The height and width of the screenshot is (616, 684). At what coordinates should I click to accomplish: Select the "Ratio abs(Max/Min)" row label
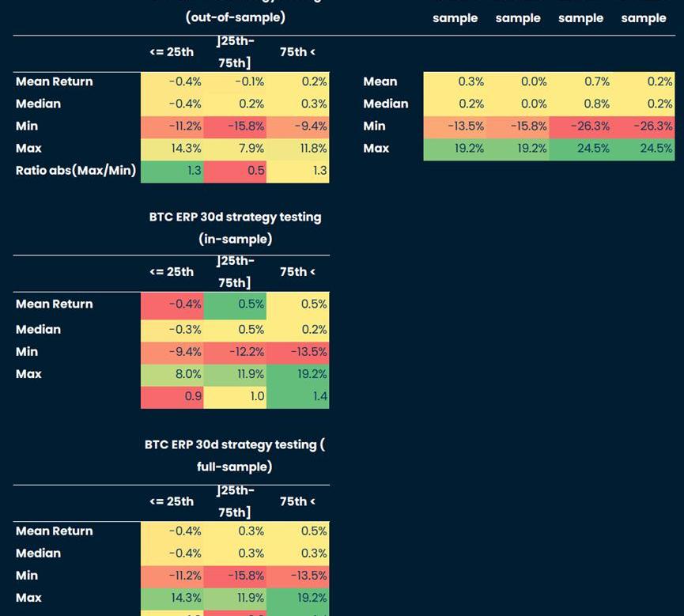coord(76,170)
